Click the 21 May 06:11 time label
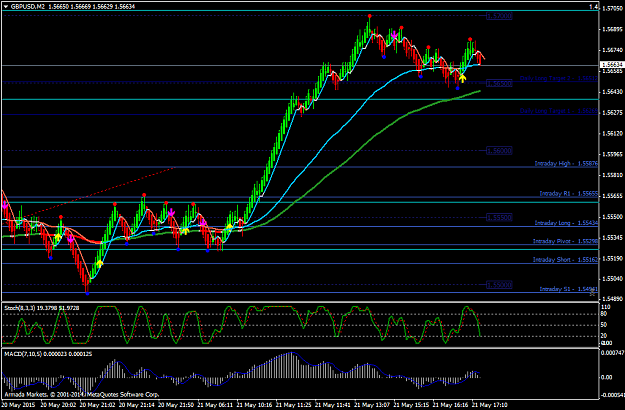Viewport: 625px width, 410px height. 216,405
